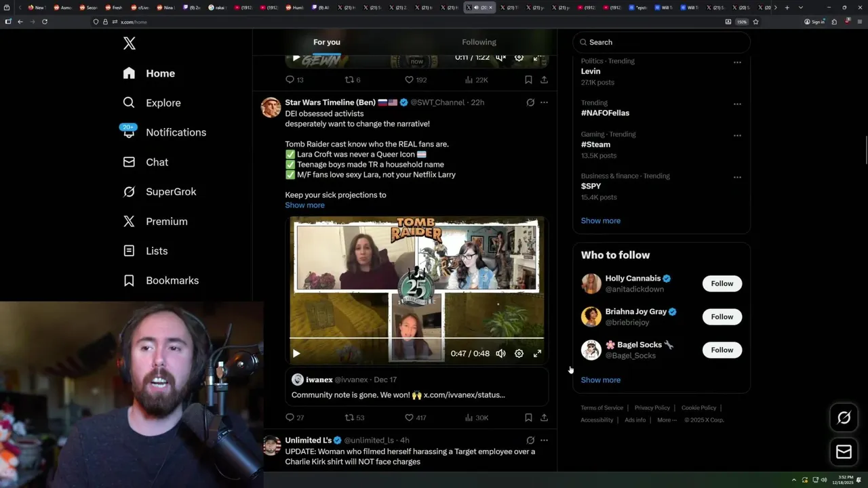868x488 pixels.
Task: Show more who to follow suggestions
Action: 601,380
